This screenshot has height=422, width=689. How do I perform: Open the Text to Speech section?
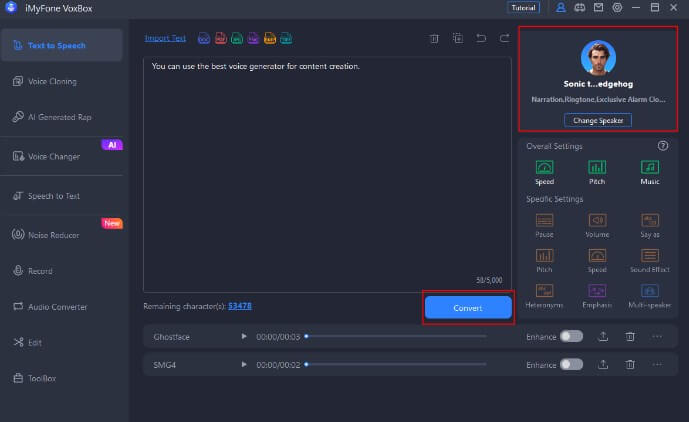(x=62, y=45)
